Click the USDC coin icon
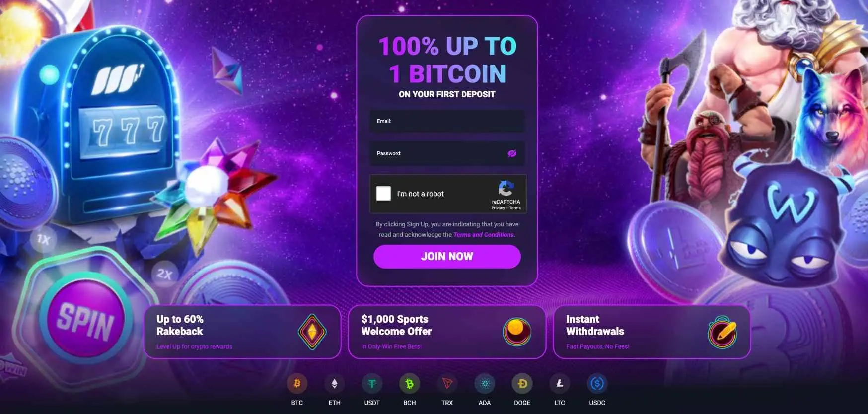The height and width of the screenshot is (414, 868). tap(597, 384)
